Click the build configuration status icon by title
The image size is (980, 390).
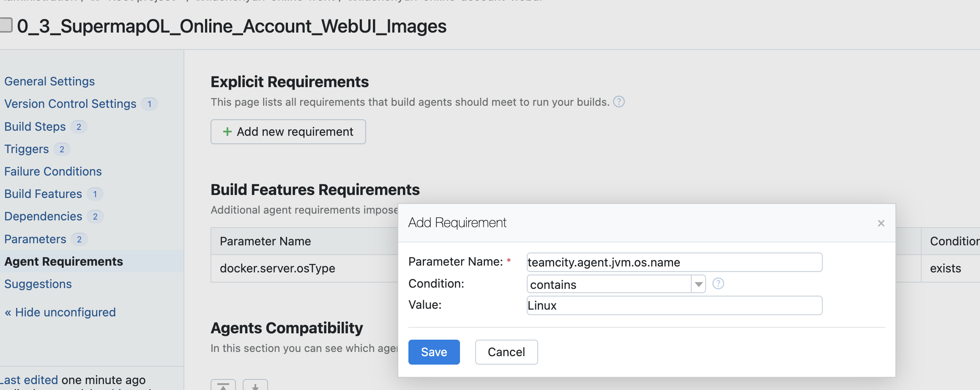coord(6,25)
